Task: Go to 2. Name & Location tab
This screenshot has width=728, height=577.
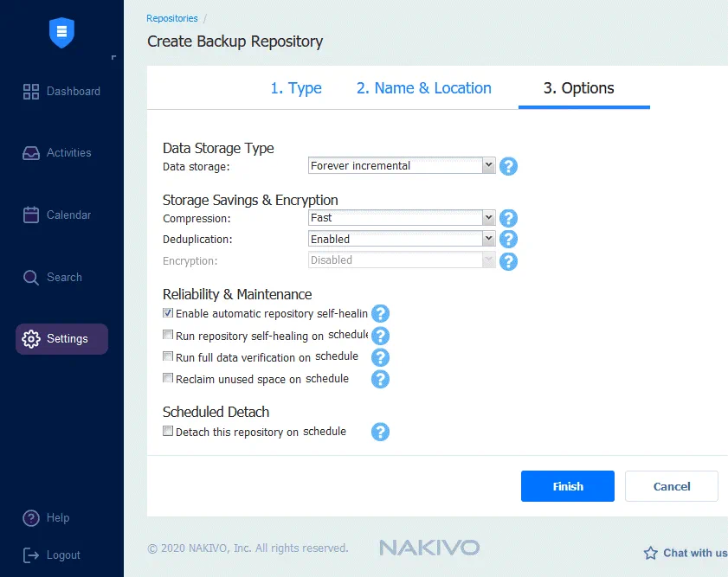Action: tap(423, 88)
